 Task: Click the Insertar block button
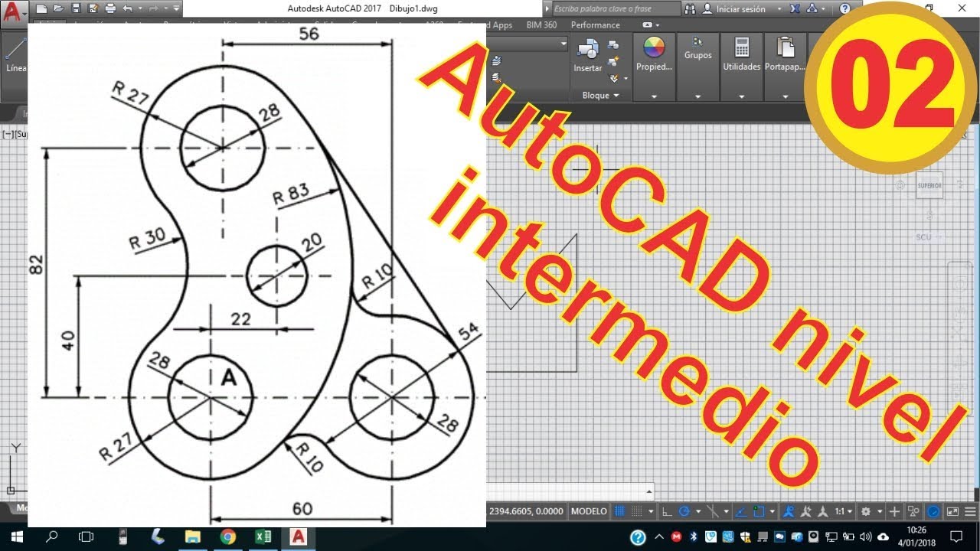588,56
